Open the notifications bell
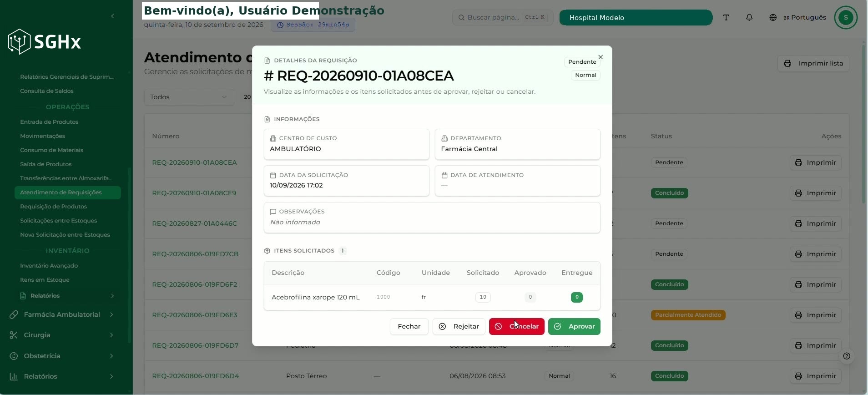The image size is (868, 395). [749, 17]
